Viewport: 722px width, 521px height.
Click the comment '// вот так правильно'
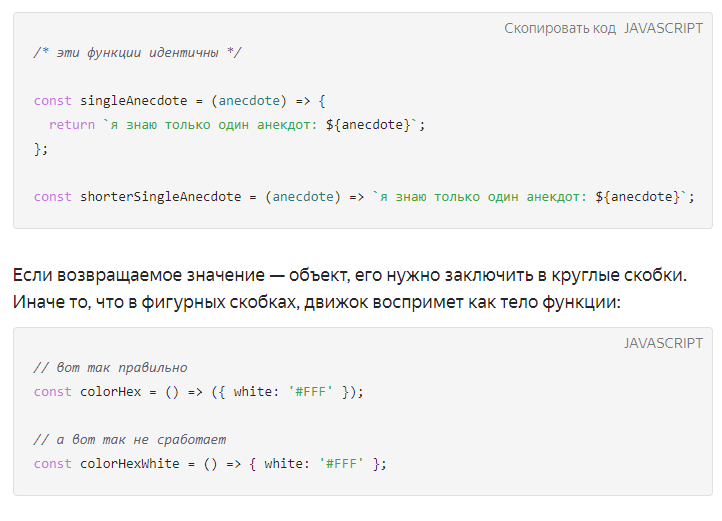pos(110,368)
